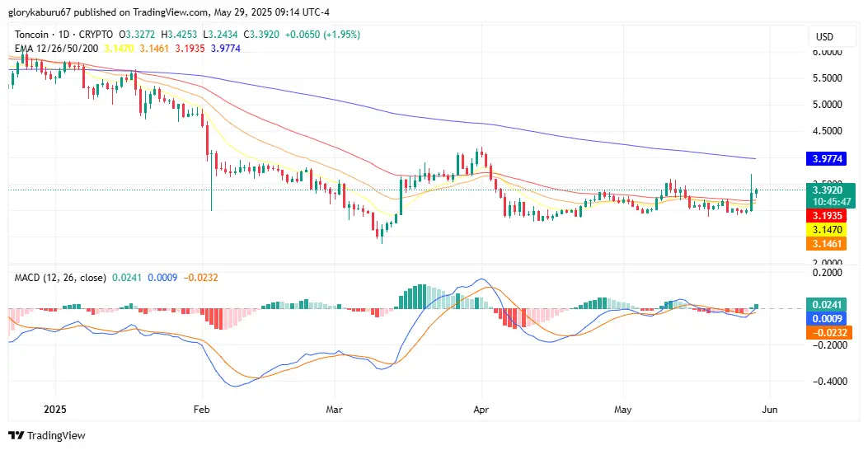Click the Apr marker on time axis
This screenshot has width=868, height=450.
click(481, 410)
